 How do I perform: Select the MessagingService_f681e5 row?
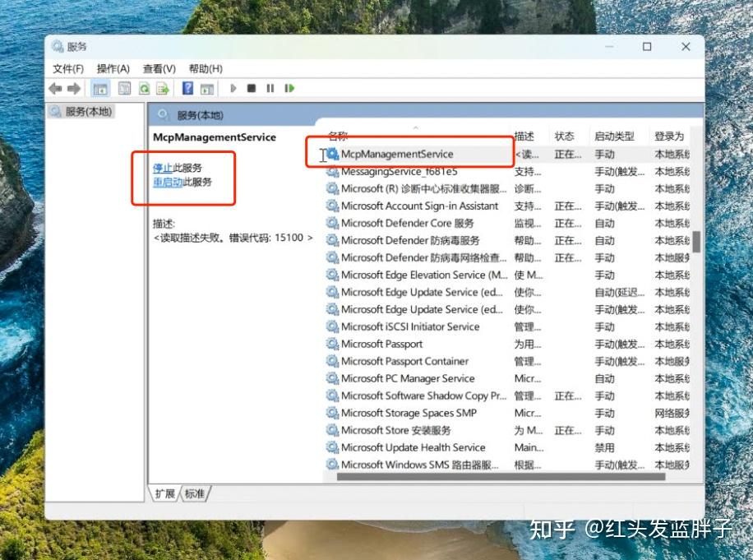506,172
